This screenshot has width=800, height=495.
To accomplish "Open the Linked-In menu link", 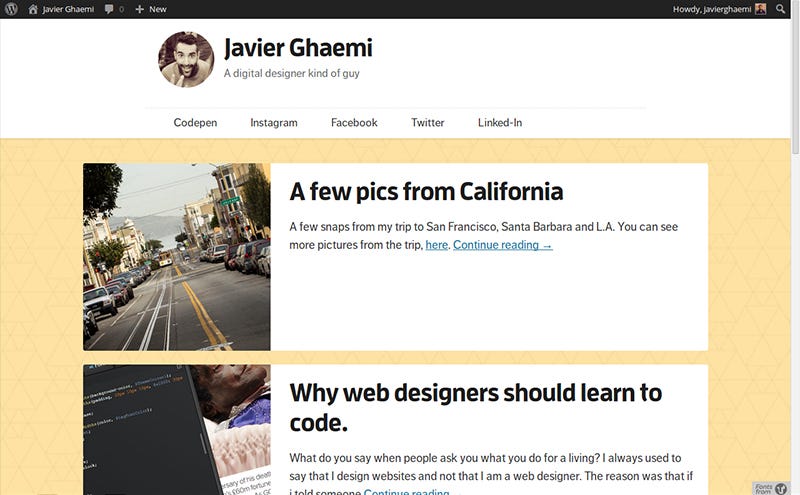I will tap(500, 122).
